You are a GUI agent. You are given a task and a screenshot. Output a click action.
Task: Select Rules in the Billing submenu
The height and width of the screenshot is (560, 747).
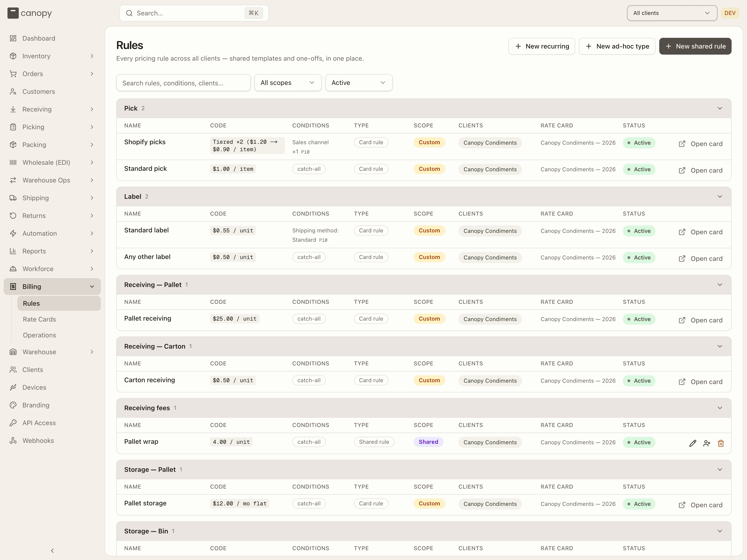click(x=59, y=304)
